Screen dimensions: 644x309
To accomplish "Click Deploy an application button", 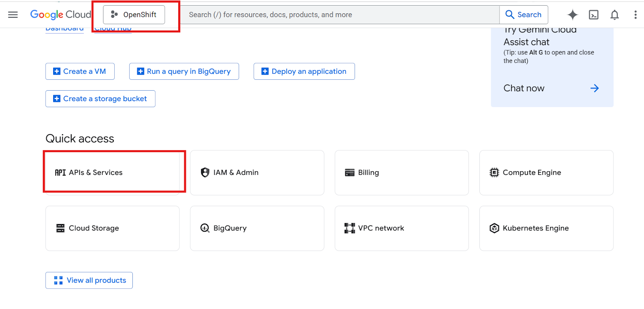I will pyautogui.click(x=304, y=71).
